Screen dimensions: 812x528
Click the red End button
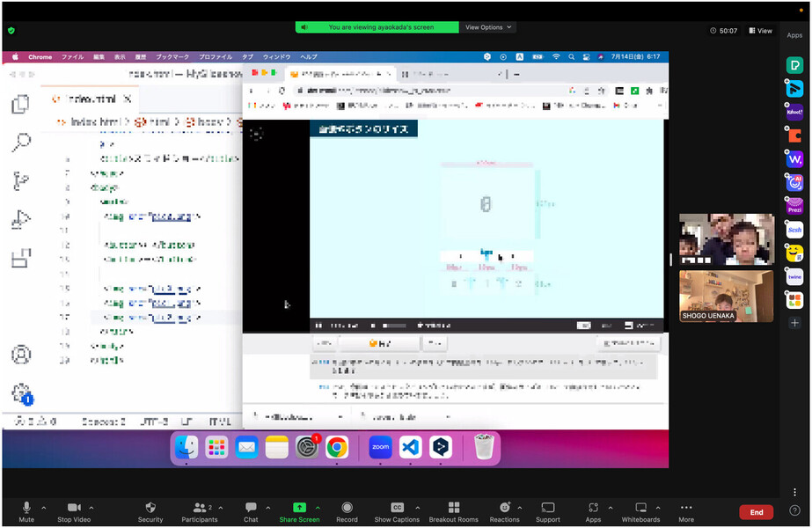pyautogui.click(x=756, y=512)
